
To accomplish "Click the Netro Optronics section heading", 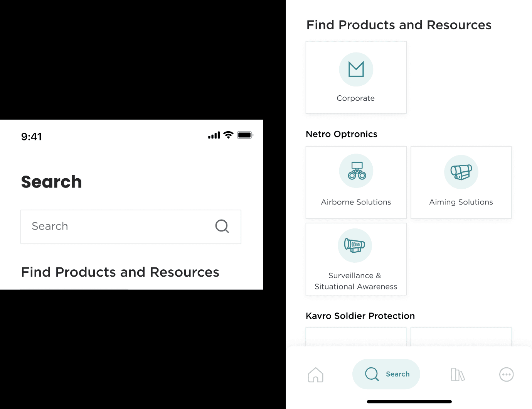I will click(x=342, y=134).
